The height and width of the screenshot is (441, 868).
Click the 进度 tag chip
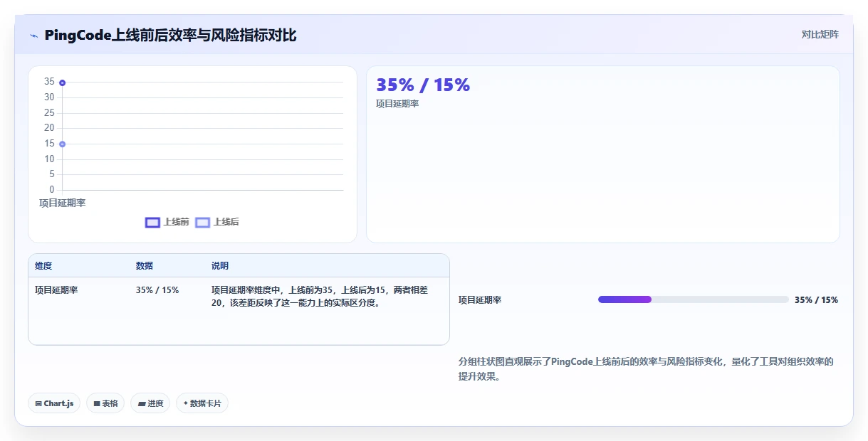[x=150, y=403]
